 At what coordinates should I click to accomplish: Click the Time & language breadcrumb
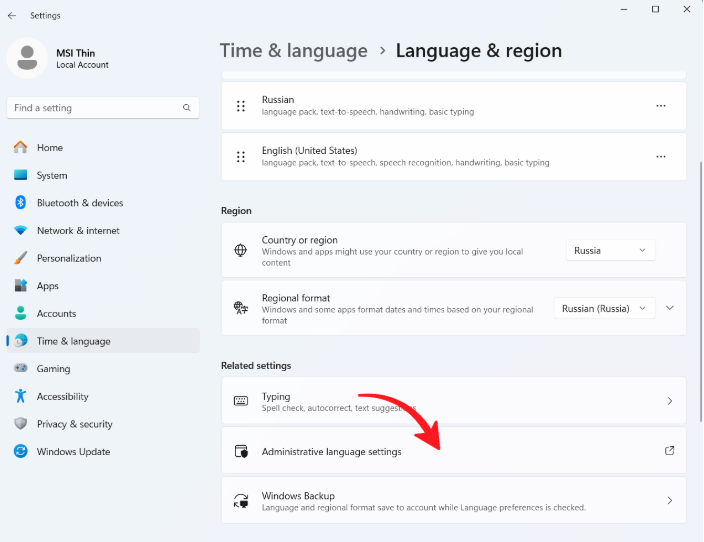pos(294,50)
